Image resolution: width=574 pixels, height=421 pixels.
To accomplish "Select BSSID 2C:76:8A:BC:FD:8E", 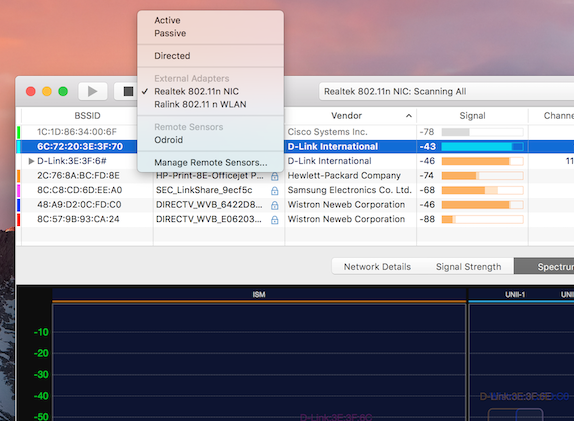I will click(78, 176).
